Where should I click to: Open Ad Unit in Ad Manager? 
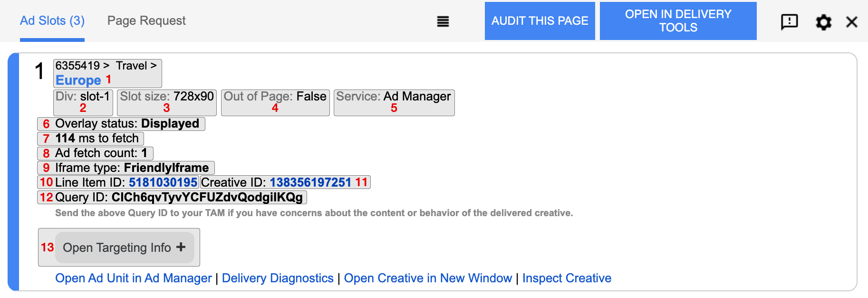[x=133, y=278]
